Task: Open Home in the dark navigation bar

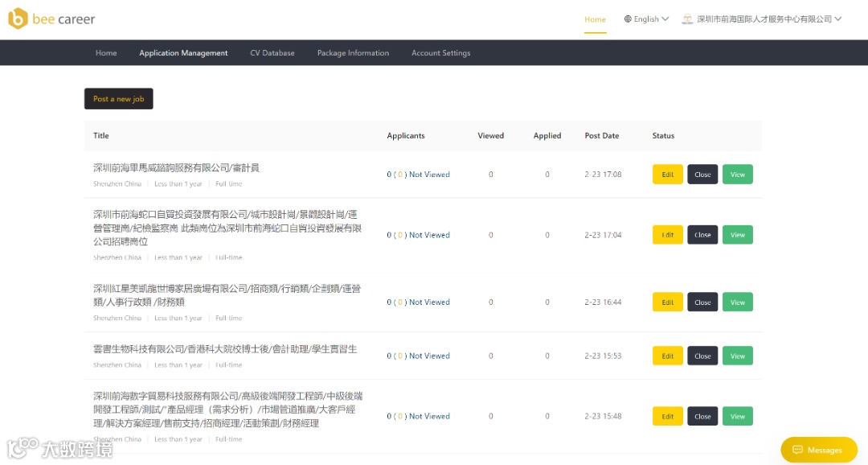Action: coord(106,52)
